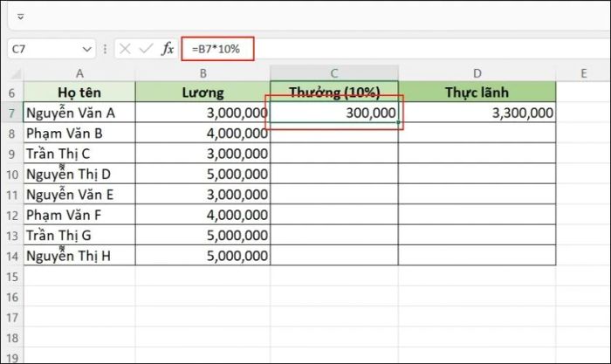Click the 'Thực lãnh' header cell
Screen dimensions: 611x364
477,93
